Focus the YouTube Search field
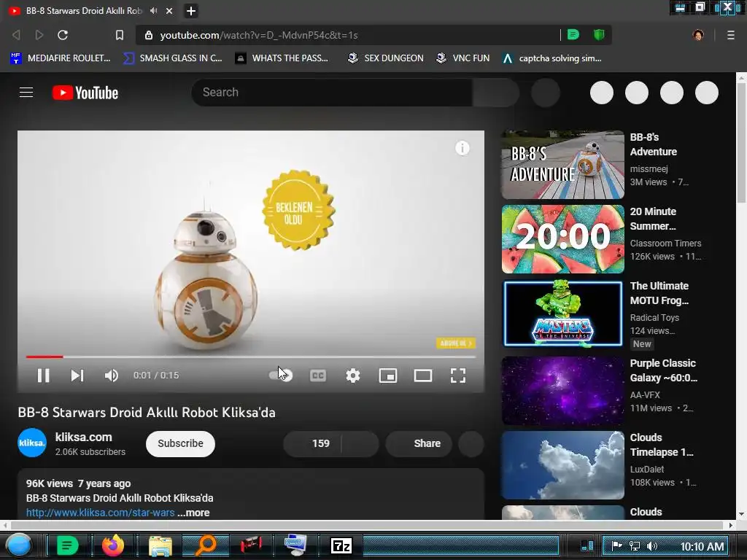Image resolution: width=747 pixels, height=560 pixels. pyautogui.click(x=332, y=93)
